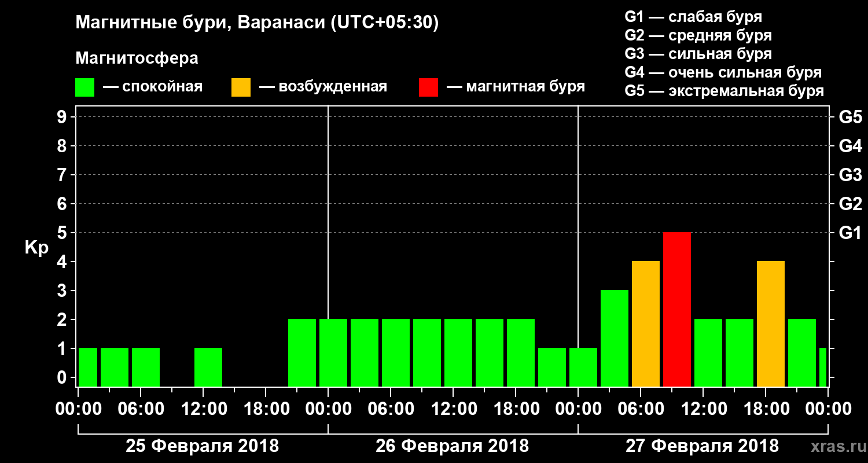This screenshot has height=463, width=868.
Task: Click the '— спокойная' legend text
Action: tap(153, 87)
